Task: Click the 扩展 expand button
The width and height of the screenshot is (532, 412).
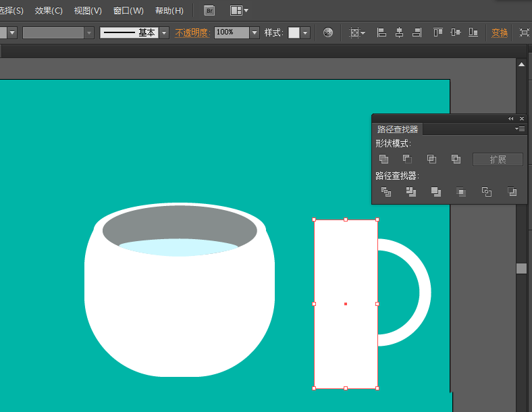Action: point(498,159)
